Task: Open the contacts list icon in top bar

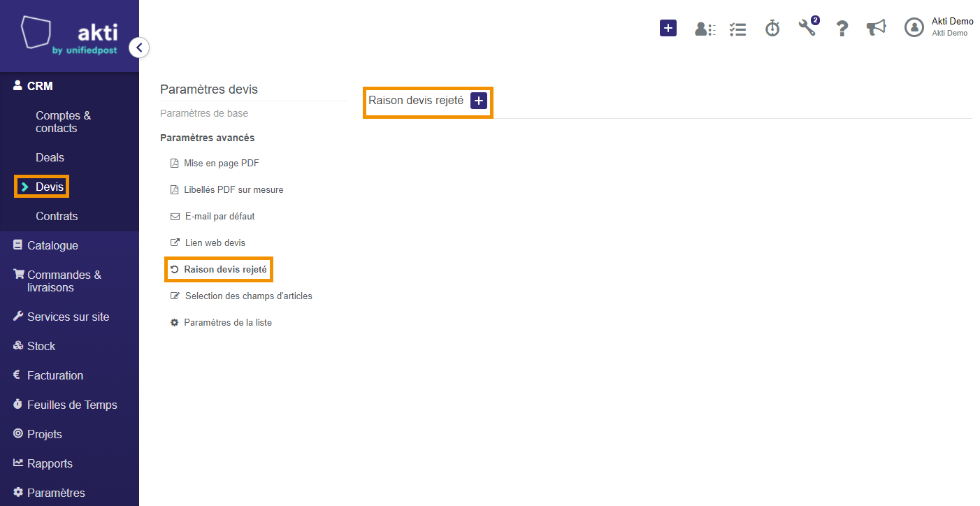Action: (705, 29)
